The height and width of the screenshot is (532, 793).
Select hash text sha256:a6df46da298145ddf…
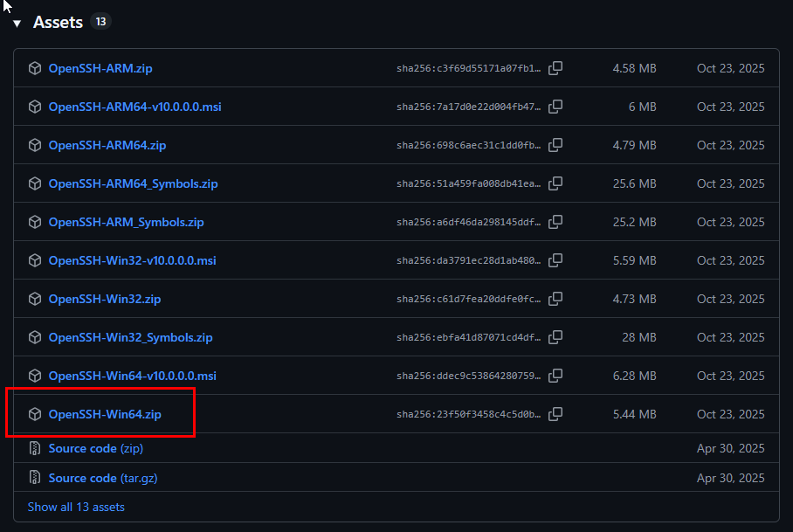pos(468,222)
